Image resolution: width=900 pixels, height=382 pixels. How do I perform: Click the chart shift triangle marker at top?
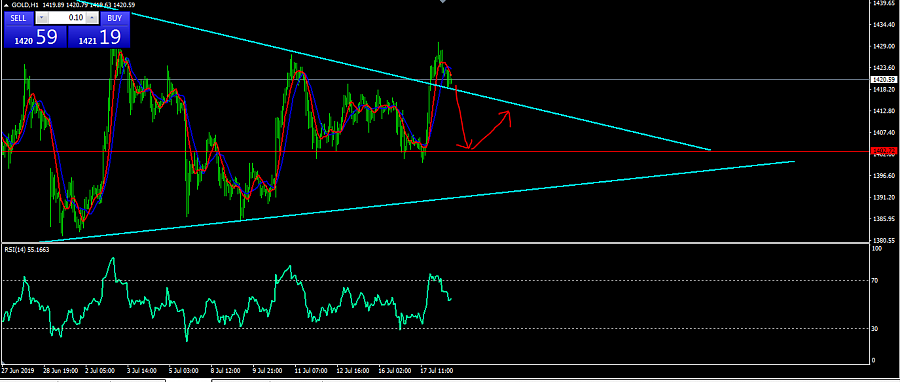pyautogui.click(x=443, y=2)
